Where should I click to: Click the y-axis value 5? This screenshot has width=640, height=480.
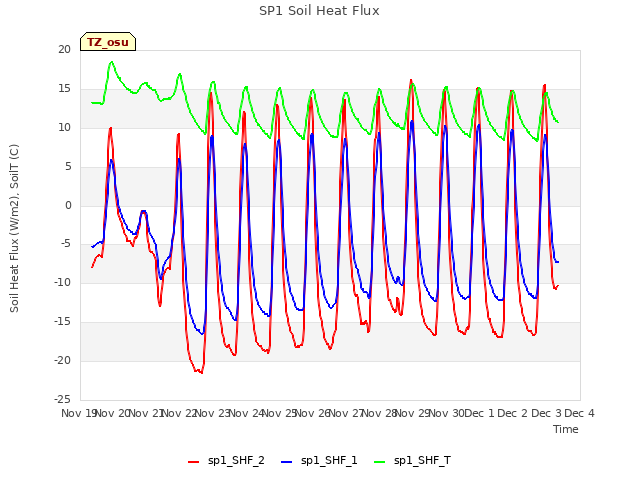point(68,166)
